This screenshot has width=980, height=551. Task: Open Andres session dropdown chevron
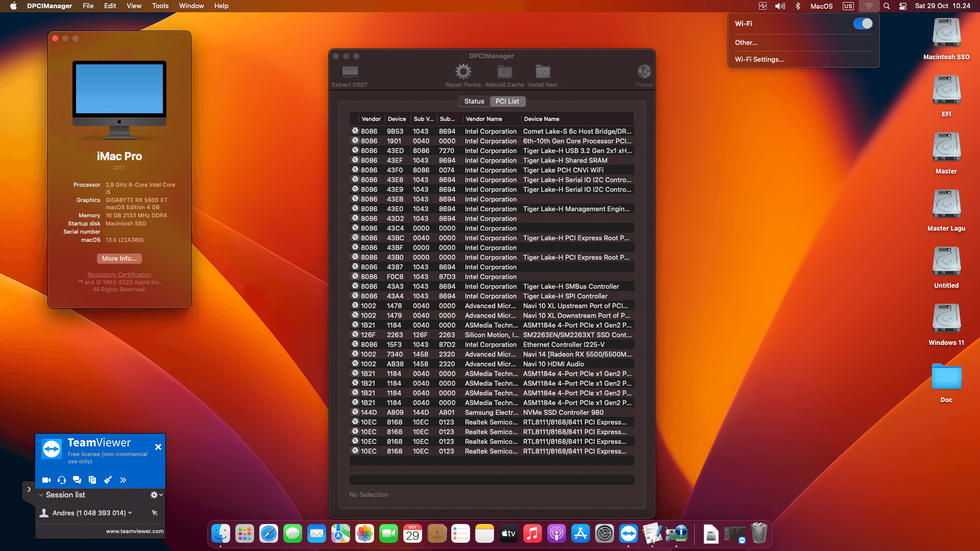click(130, 513)
